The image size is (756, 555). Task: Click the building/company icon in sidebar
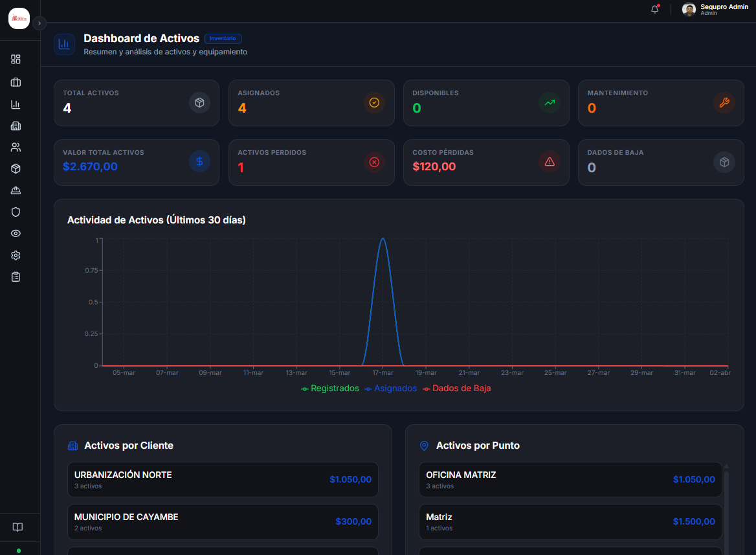click(x=16, y=126)
